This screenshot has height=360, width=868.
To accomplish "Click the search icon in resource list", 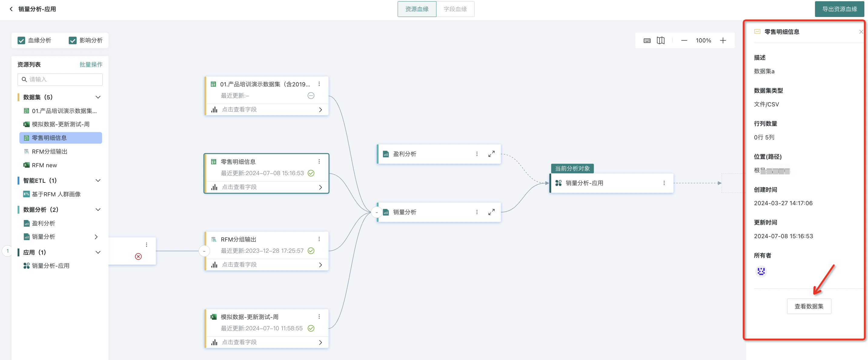I will 24,80.
